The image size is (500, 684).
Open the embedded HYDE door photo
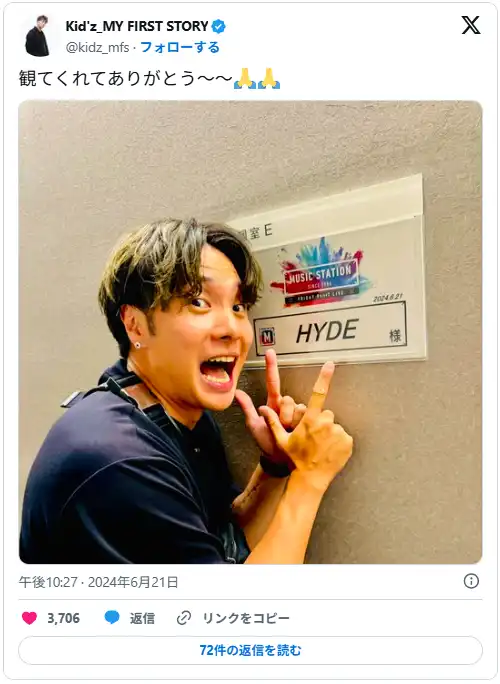click(250, 332)
